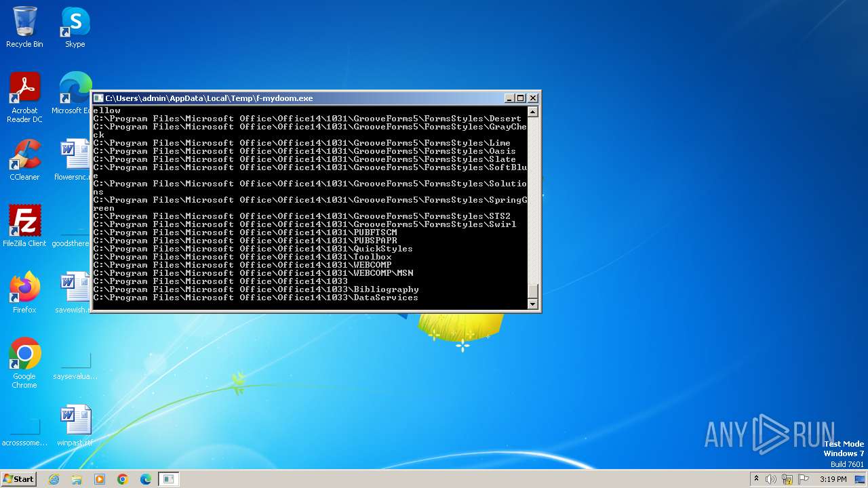Launch Google Chrome desktop shortcut
The image size is (868, 488).
click(24, 363)
